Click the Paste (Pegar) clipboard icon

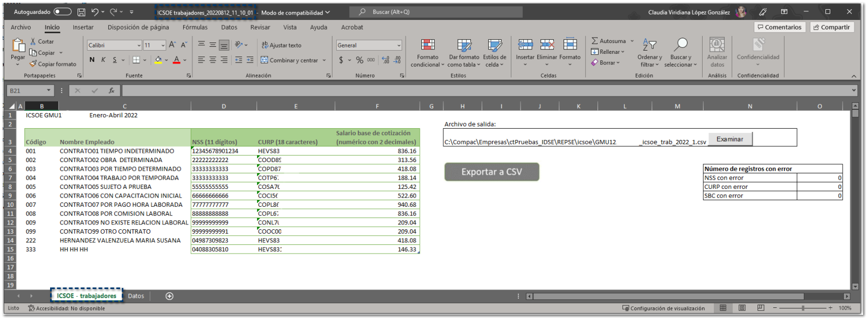coord(18,45)
